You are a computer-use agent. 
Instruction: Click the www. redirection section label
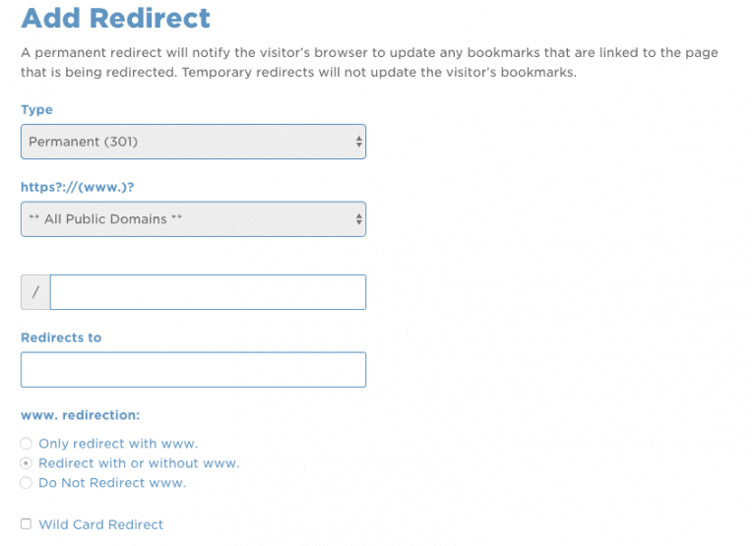(80, 415)
